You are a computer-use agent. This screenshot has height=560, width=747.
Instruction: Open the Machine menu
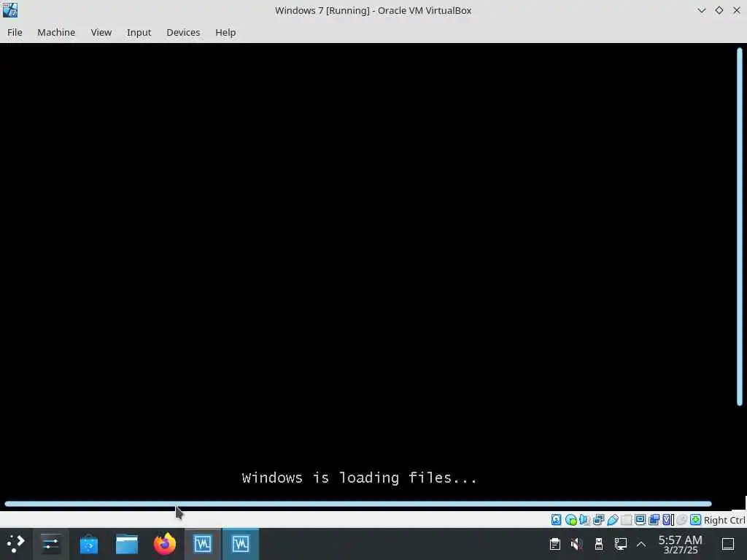[56, 32]
